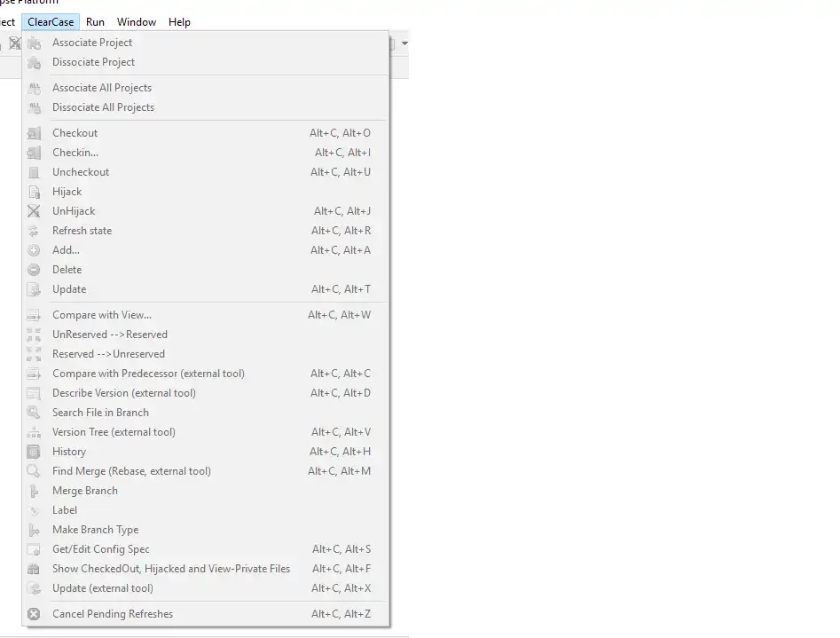Viewport: 840px width, 638px height.
Task: Click the Compare with View icon
Action: coord(34,315)
